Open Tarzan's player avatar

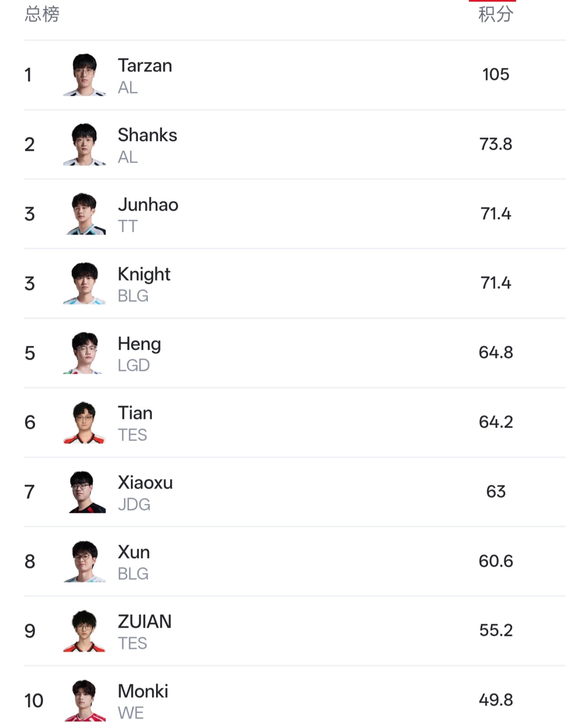coord(84,75)
